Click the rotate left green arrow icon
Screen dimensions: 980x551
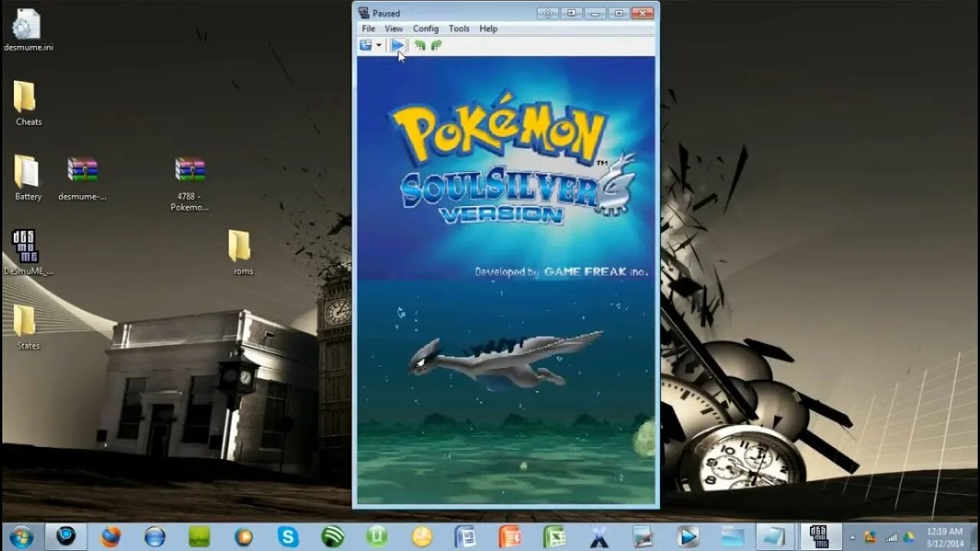(x=420, y=45)
